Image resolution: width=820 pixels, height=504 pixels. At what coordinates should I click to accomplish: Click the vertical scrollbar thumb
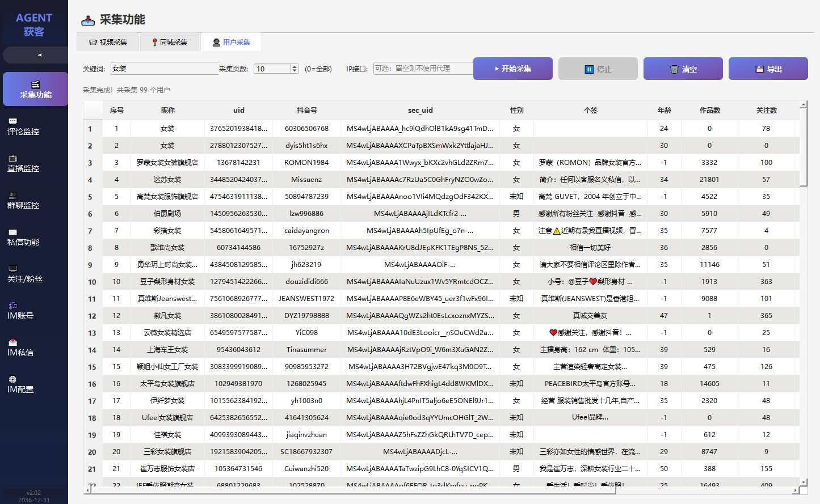point(803,147)
